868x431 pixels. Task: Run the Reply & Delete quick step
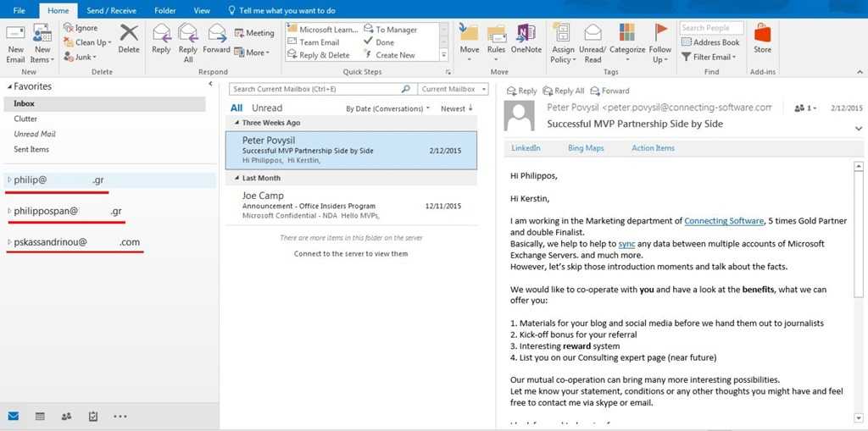click(x=319, y=55)
